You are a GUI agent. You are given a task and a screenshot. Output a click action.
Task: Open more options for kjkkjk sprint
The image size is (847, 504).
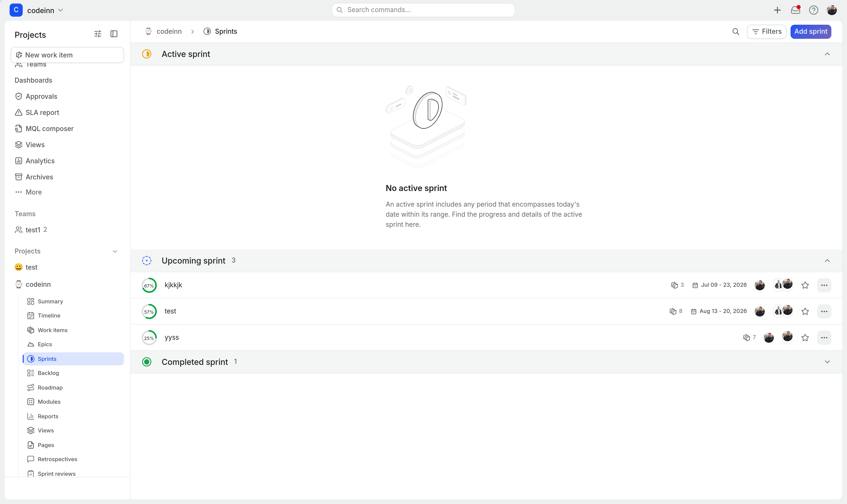pyautogui.click(x=824, y=285)
